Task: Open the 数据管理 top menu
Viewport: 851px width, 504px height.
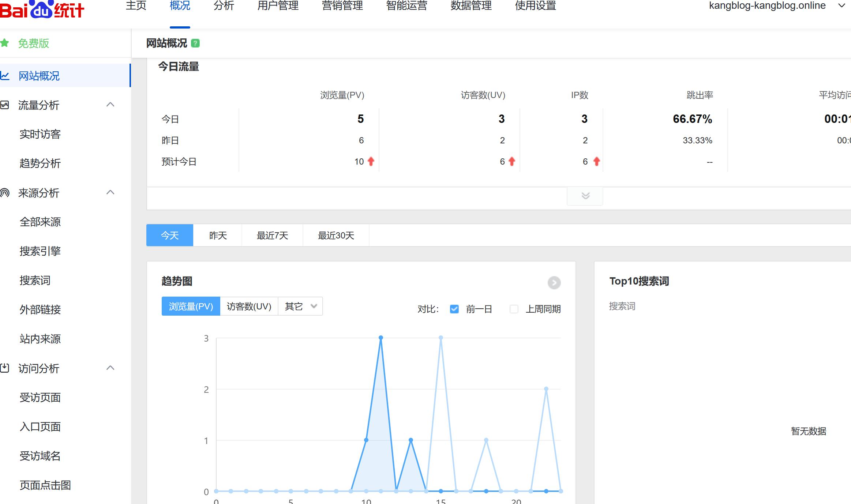Action: 471,6
